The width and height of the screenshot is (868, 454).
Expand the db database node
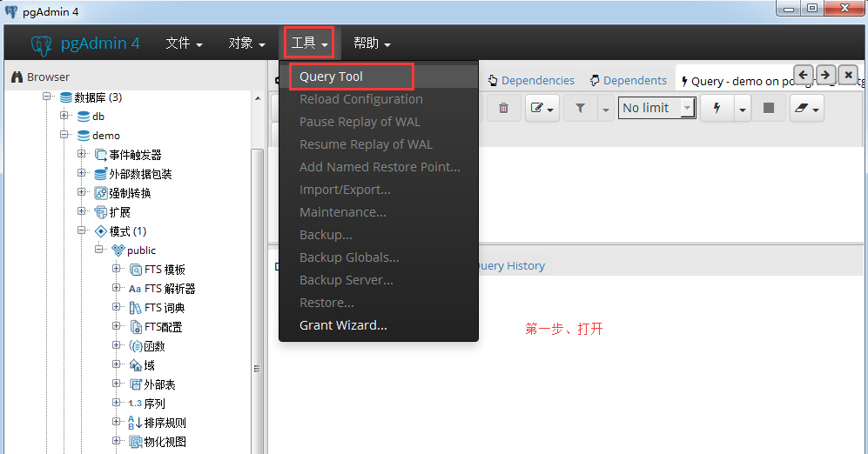pos(64,116)
